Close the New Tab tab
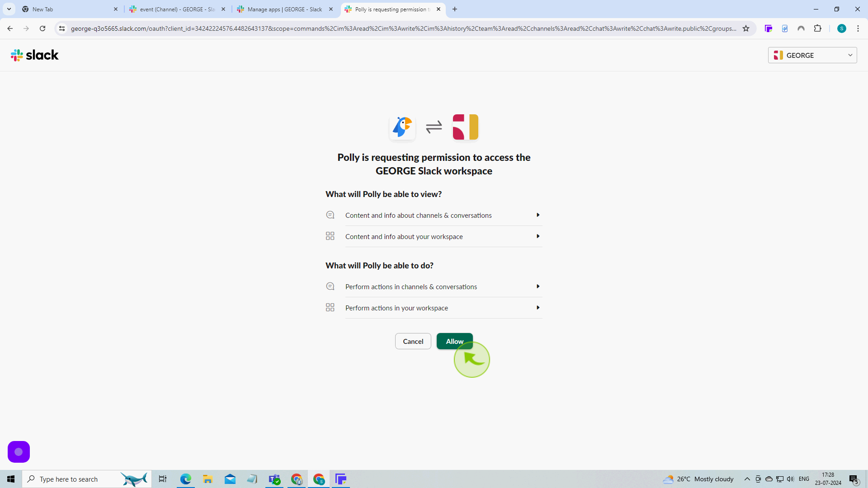 click(x=116, y=9)
